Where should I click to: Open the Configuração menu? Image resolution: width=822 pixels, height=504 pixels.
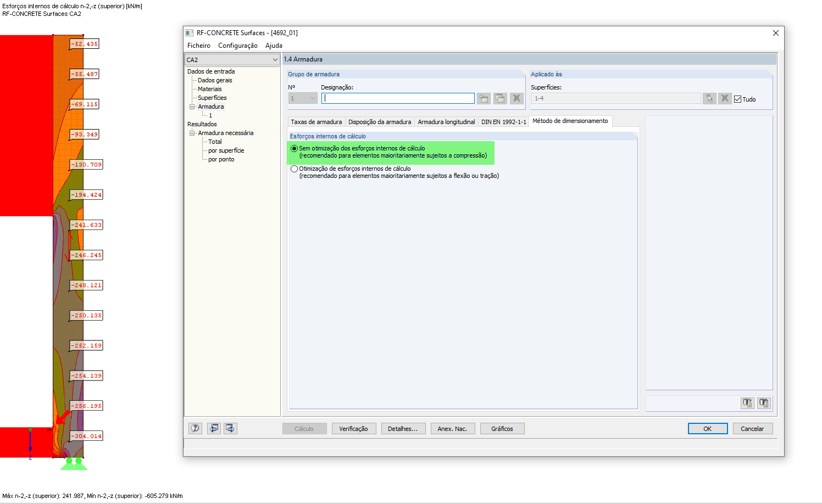click(238, 46)
